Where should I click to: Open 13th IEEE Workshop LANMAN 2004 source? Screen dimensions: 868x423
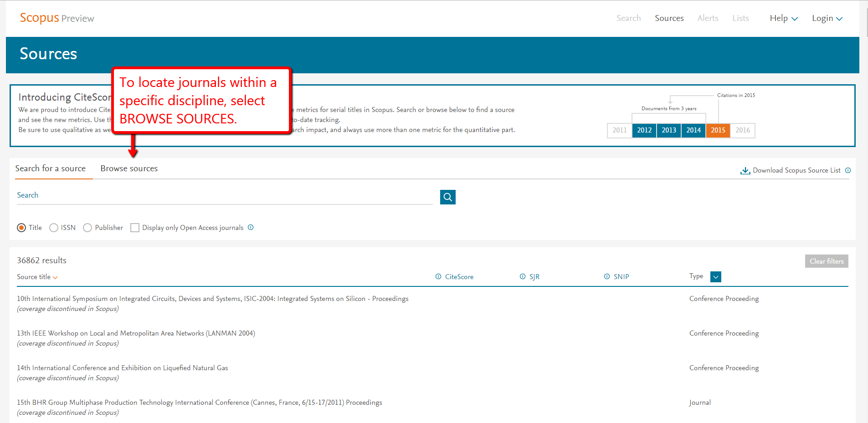click(136, 333)
